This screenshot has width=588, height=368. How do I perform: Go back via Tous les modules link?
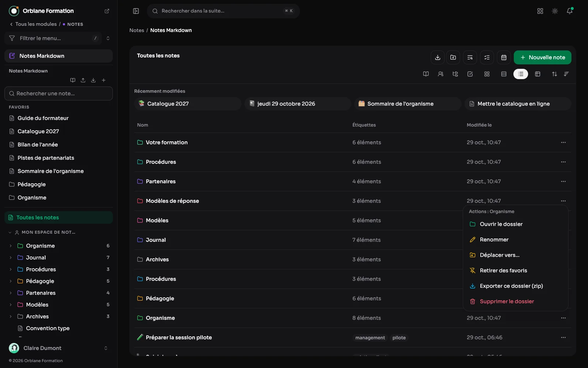33,24
